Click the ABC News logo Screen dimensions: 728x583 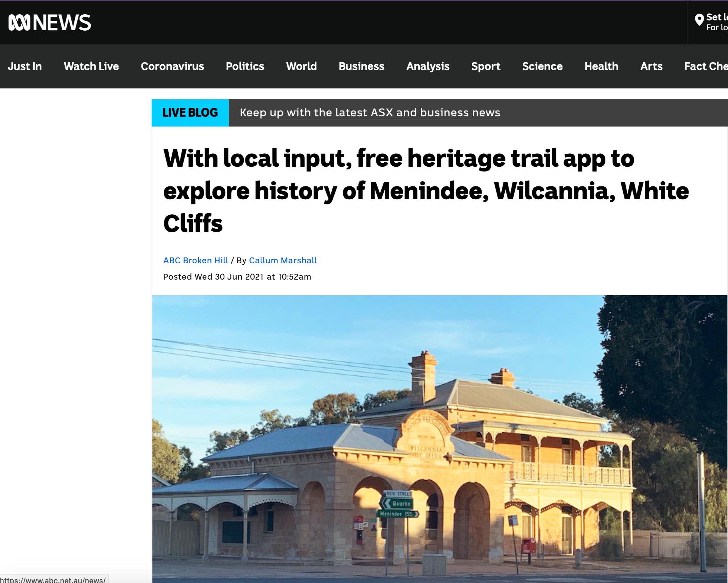click(50, 22)
